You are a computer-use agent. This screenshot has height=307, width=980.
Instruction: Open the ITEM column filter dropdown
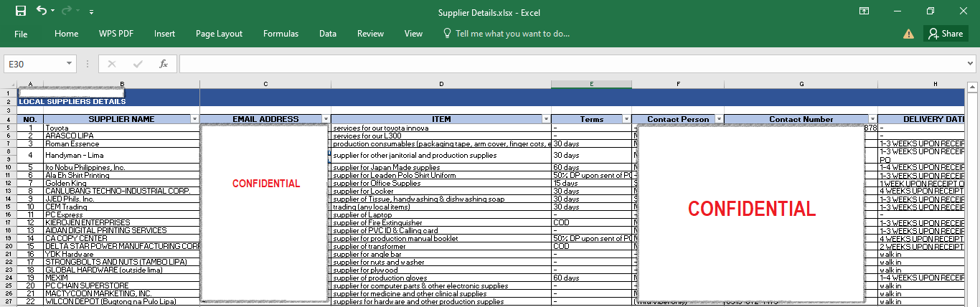click(x=546, y=119)
